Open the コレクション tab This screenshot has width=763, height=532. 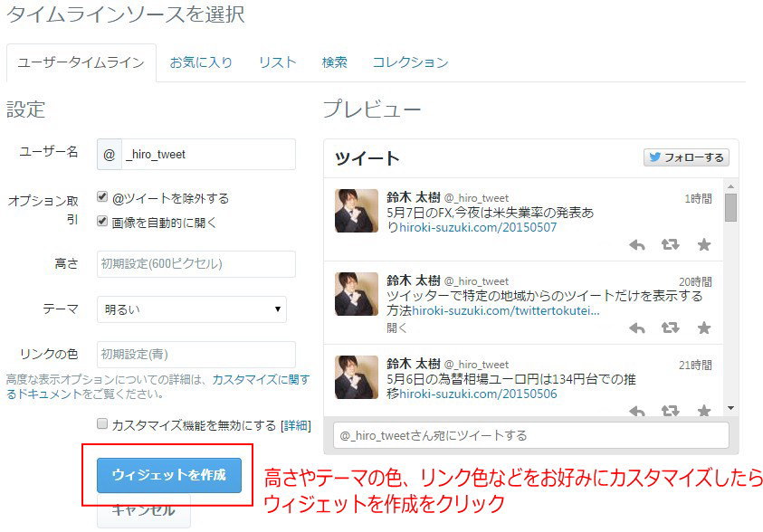coord(410,62)
